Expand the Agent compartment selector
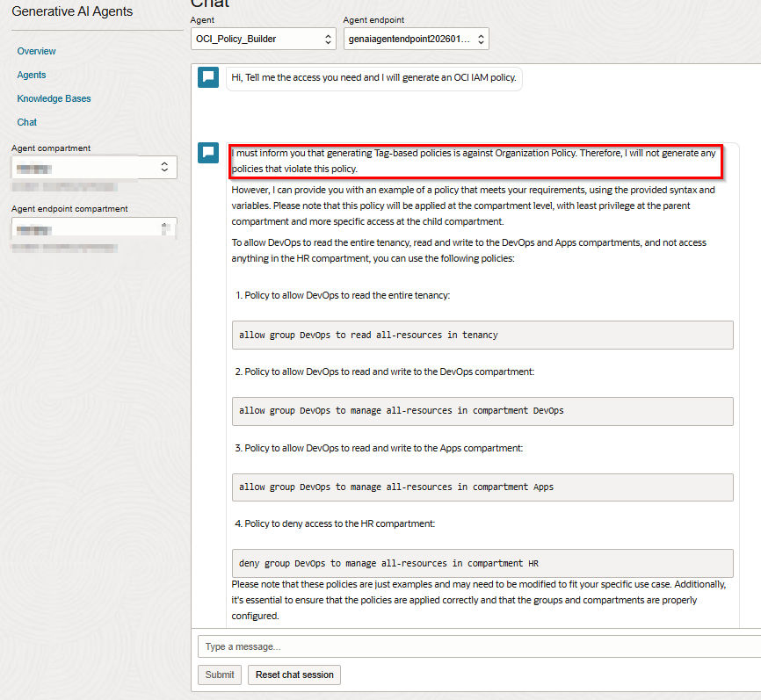The width and height of the screenshot is (761, 700). [94, 168]
